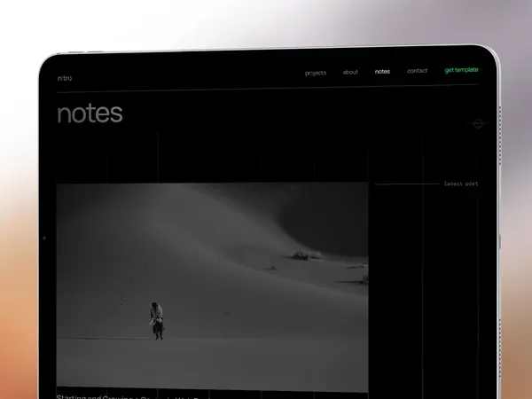Go to the about page
532x399 pixels.
(350, 72)
